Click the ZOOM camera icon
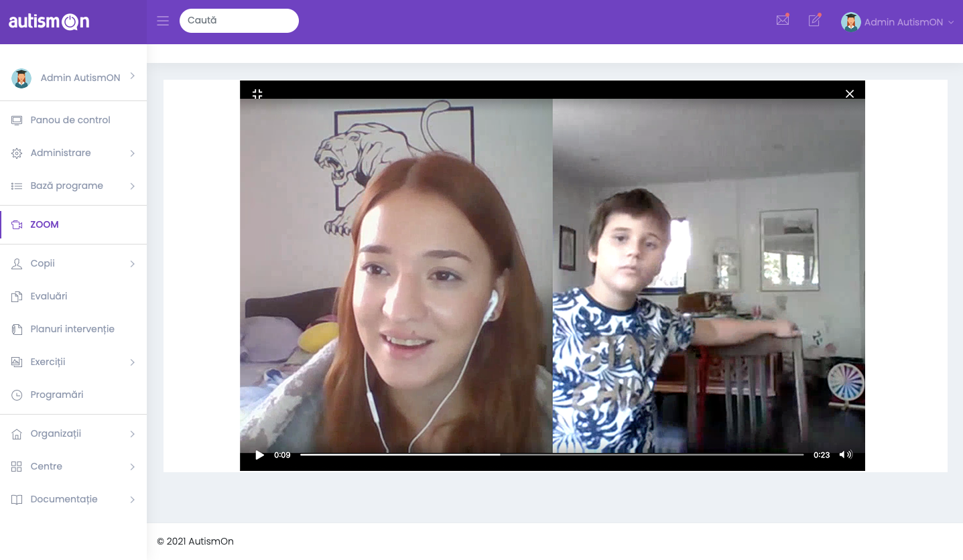The height and width of the screenshot is (560, 963). [x=17, y=225]
